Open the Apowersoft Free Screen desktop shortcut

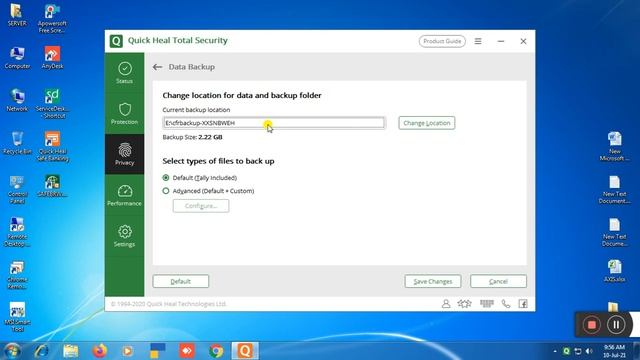52,18
